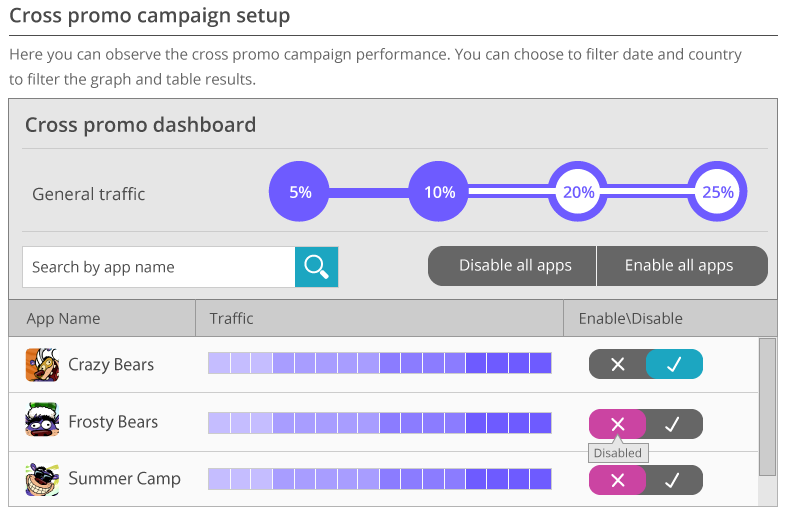Click the App Name column header
The width and height of the screenshot is (786, 518).
pos(63,319)
